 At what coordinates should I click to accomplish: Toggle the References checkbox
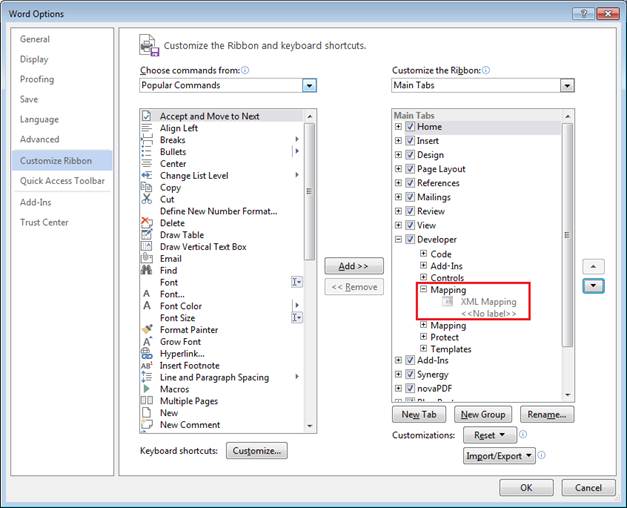click(410, 183)
